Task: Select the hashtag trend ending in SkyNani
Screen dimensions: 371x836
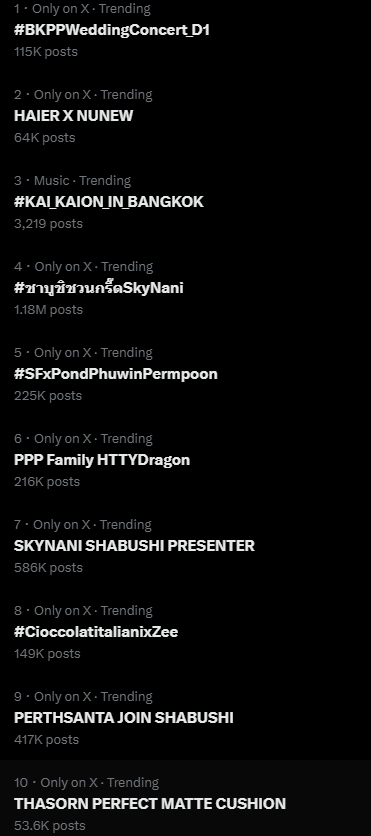Action: pyautogui.click(x=99, y=288)
